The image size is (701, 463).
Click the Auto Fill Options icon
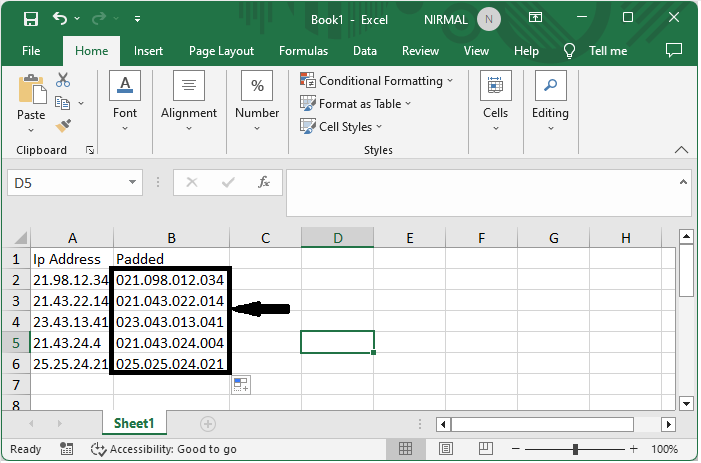click(x=241, y=385)
